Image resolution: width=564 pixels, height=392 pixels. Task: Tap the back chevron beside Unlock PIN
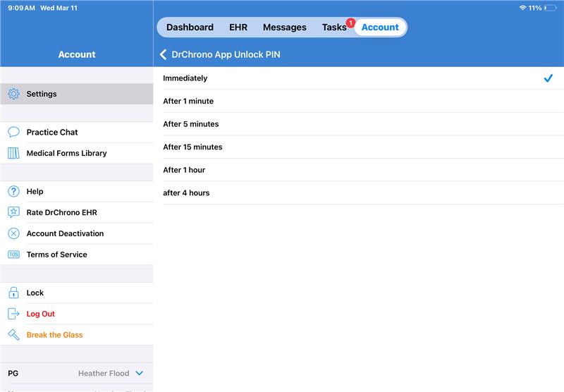(x=163, y=55)
